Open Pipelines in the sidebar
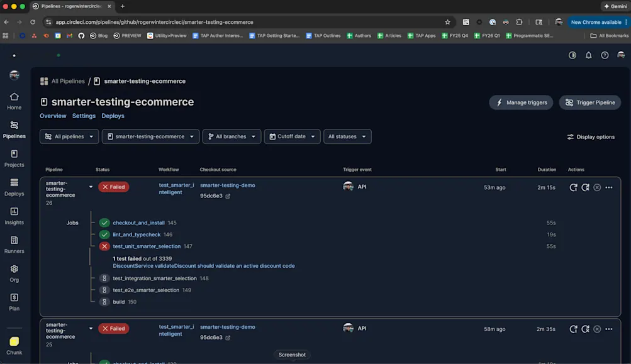The image size is (631, 364). (14, 130)
